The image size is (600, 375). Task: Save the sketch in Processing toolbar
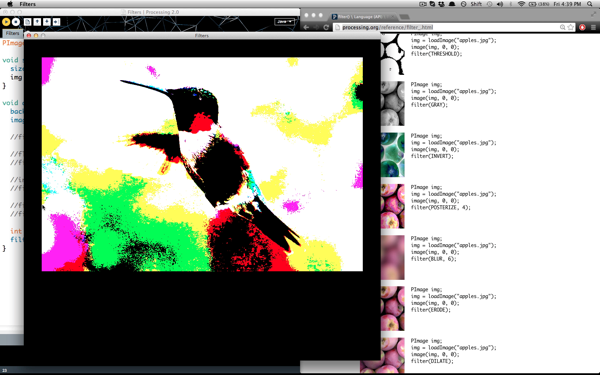pyautogui.click(x=47, y=22)
